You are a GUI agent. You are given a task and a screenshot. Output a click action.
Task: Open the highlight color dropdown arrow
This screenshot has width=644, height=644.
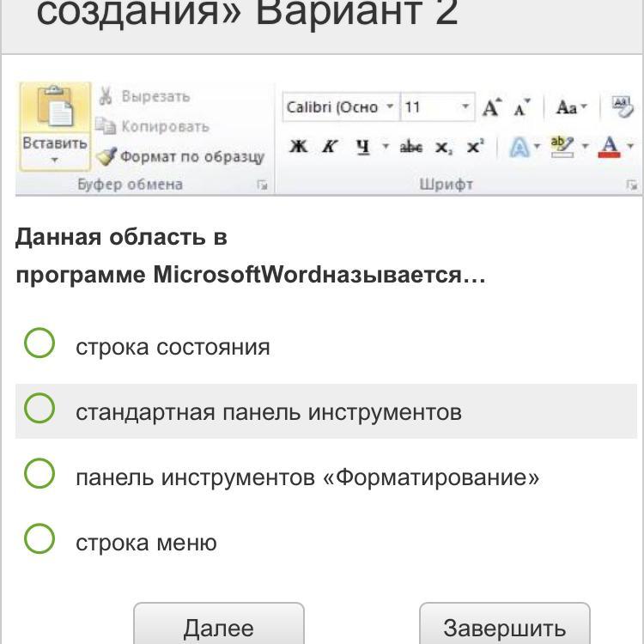tap(585, 146)
